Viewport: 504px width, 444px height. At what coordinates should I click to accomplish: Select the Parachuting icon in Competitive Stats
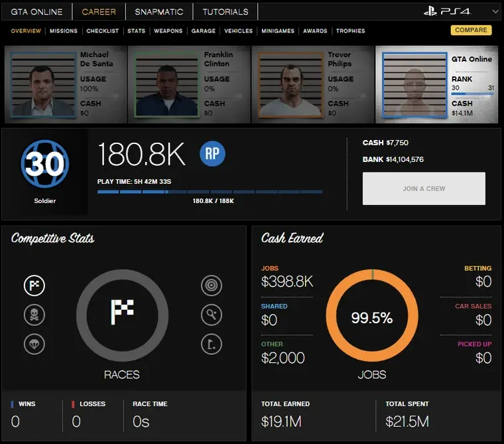point(34,344)
